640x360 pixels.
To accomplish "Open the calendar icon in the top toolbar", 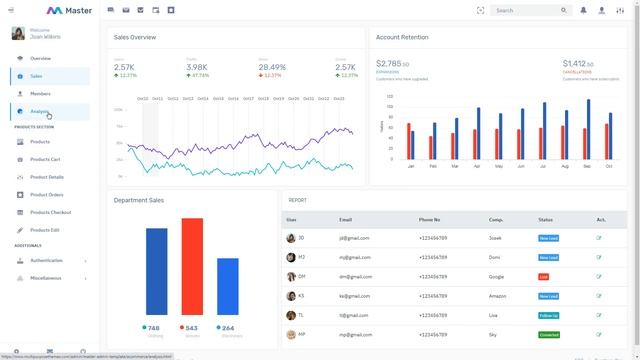I will tap(156, 10).
